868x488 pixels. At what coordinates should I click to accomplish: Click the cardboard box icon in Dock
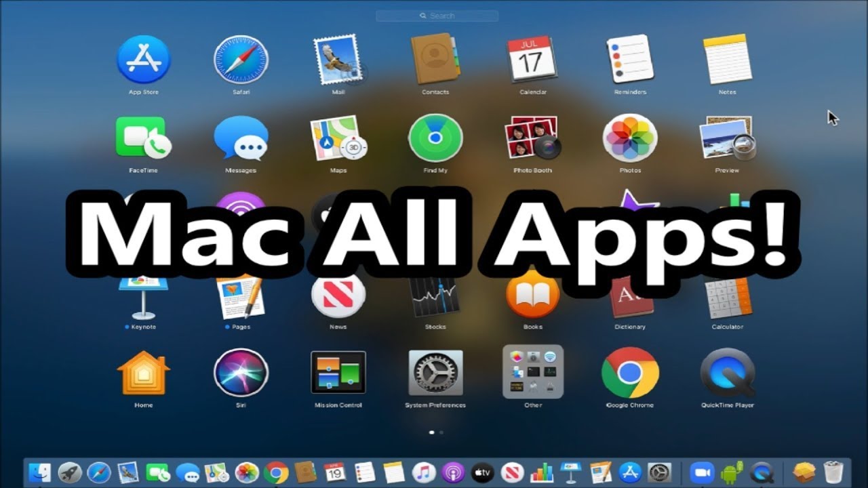coord(804,472)
